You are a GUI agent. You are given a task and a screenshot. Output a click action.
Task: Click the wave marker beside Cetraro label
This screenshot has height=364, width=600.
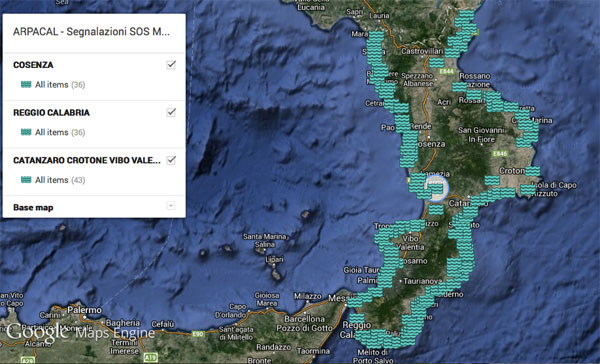coord(391,104)
